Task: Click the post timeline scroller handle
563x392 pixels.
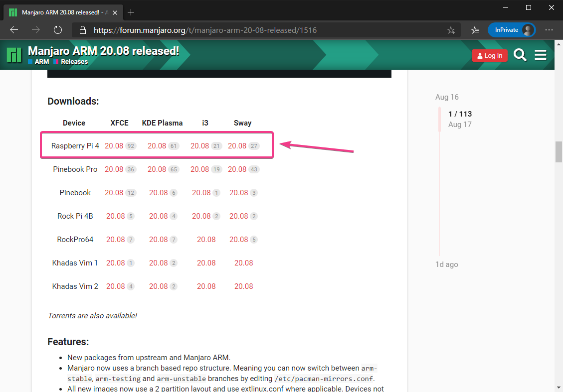Action: (439, 120)
